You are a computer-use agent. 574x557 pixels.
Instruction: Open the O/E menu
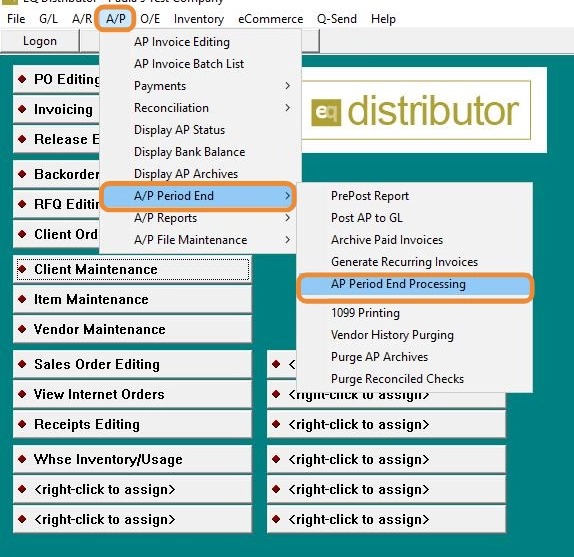tap(150, 19)
